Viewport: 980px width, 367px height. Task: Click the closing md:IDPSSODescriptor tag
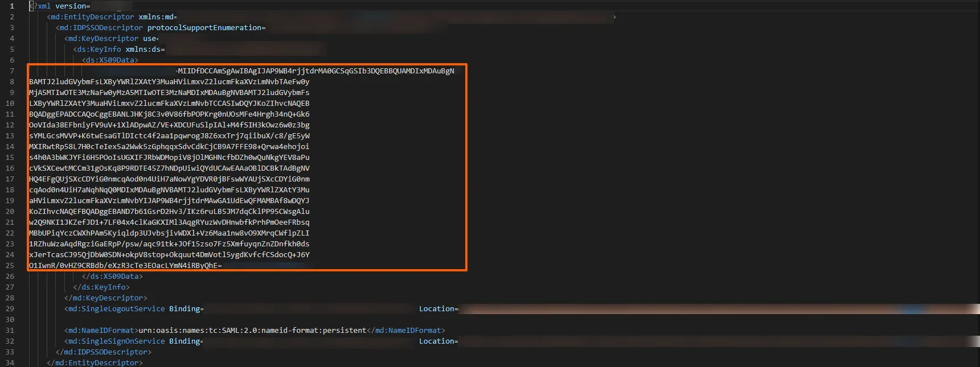[x=104, y=352]
